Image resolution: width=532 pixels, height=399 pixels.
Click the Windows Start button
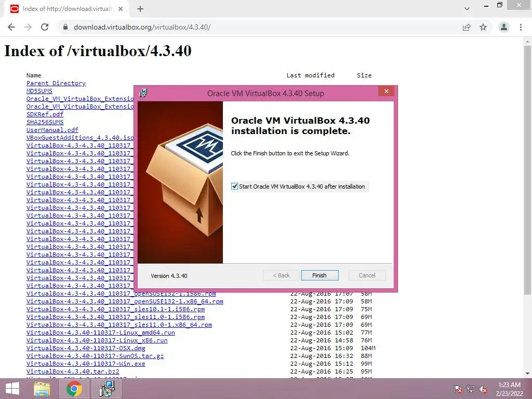click(x=12, y=389)
